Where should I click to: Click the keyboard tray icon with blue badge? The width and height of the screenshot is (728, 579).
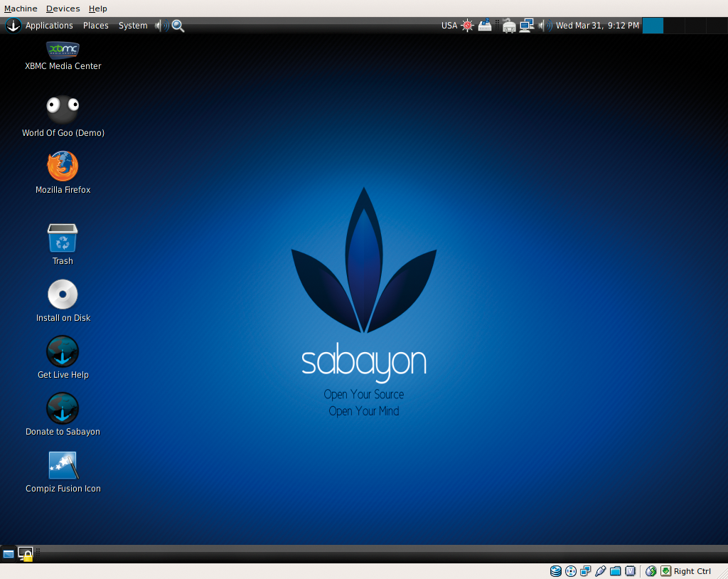pos(485,25)
